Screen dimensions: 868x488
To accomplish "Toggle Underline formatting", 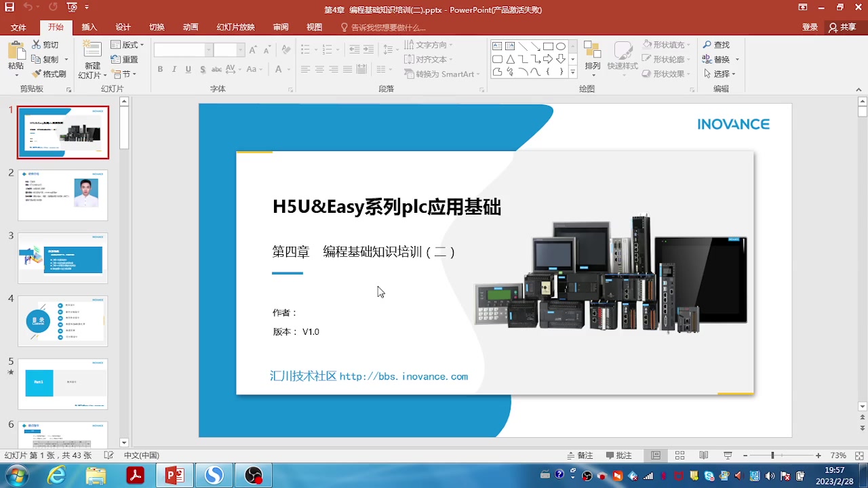I will tap(188, 69).
